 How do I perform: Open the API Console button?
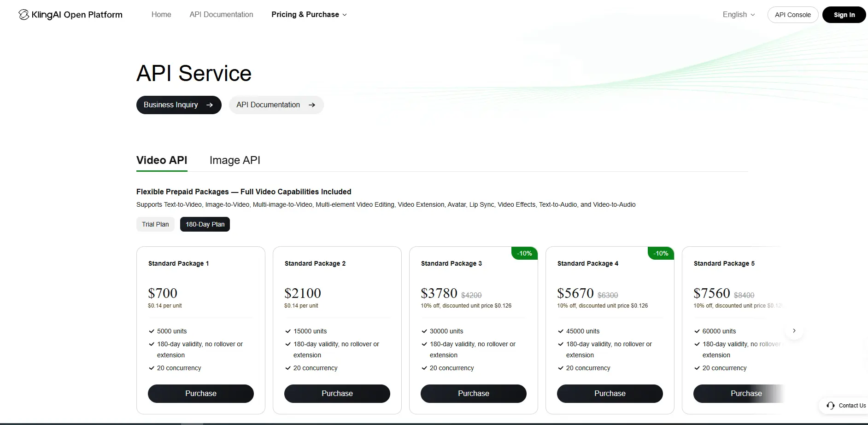point(793,15)
